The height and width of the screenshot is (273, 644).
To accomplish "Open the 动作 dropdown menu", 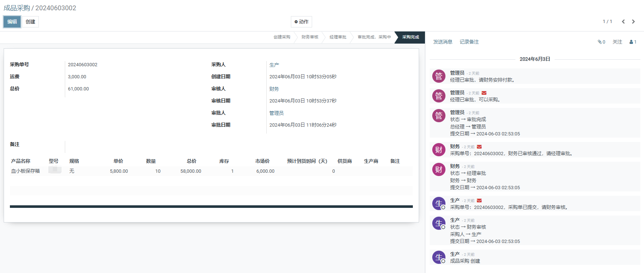I will (x=301, y=22).
